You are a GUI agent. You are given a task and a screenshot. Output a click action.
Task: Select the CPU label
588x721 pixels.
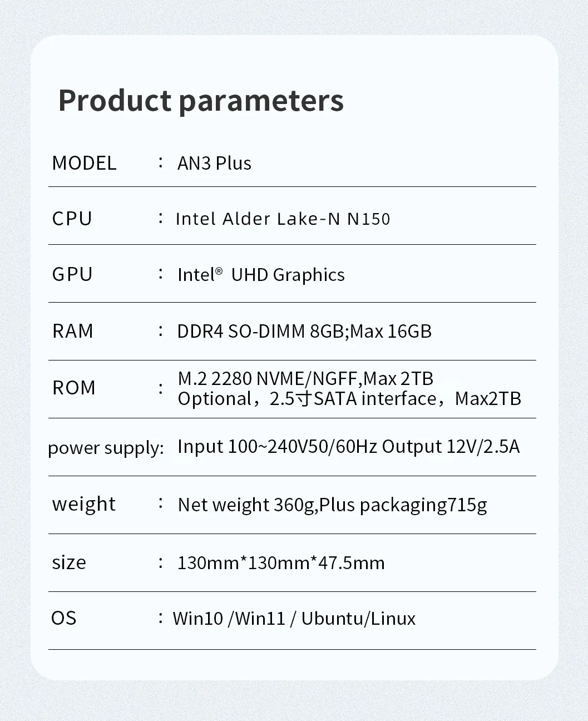coord(72,219)
